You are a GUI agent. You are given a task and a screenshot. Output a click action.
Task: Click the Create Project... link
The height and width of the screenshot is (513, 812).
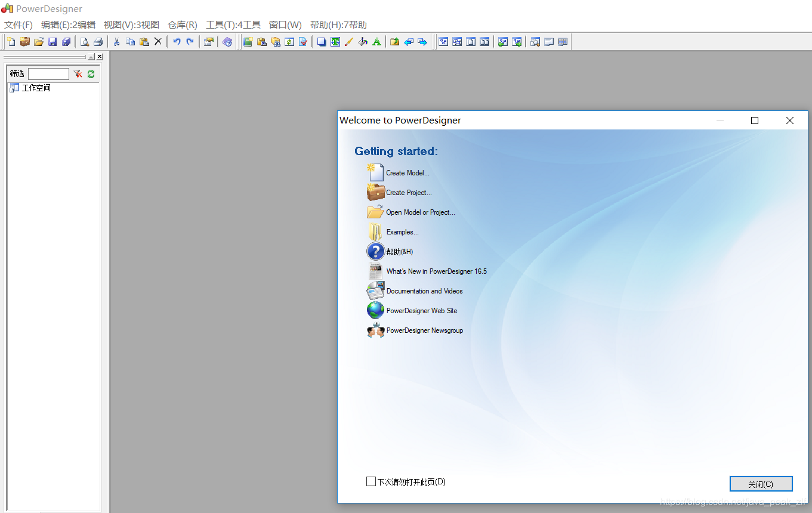coord(409,193)
